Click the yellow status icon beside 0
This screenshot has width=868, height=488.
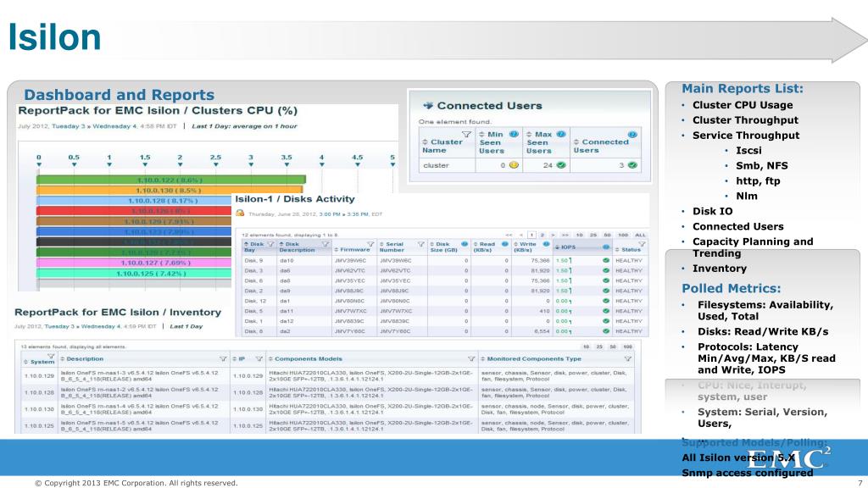pos(514,165)
